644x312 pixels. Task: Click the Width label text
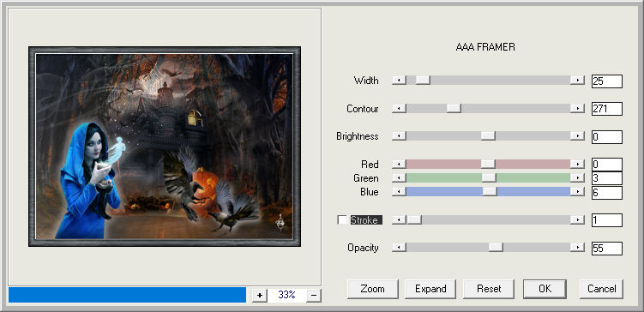click(x=366, y=81)
